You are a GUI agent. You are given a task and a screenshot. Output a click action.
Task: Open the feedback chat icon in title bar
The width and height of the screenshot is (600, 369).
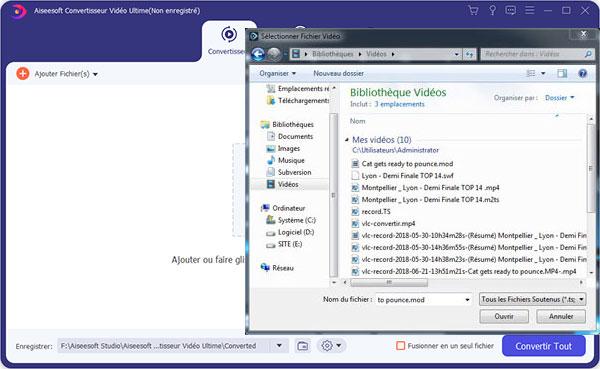point(510,10)
